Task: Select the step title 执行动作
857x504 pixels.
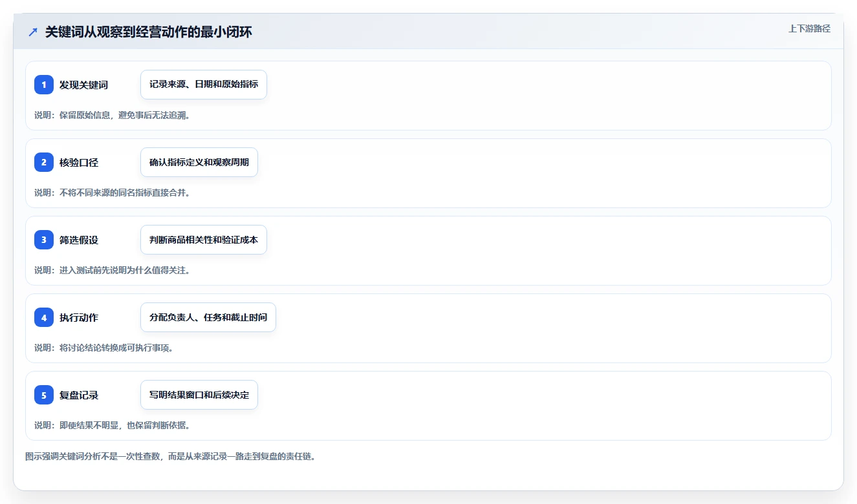Action: point(79,317)
